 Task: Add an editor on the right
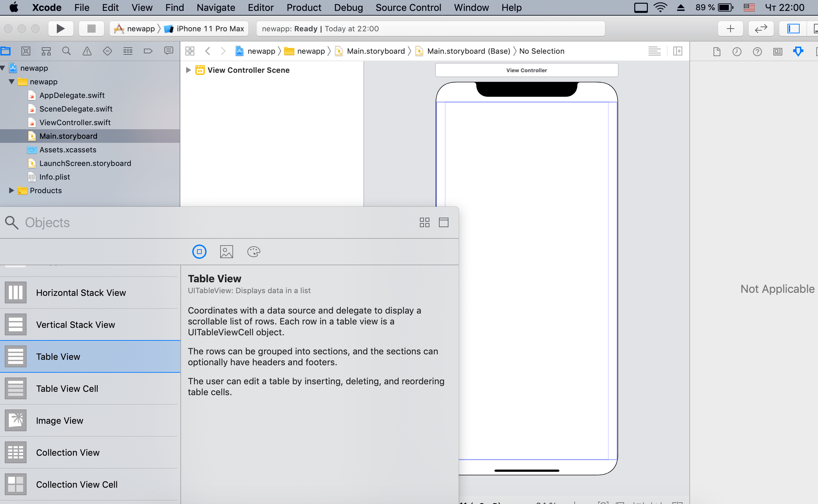678,51
